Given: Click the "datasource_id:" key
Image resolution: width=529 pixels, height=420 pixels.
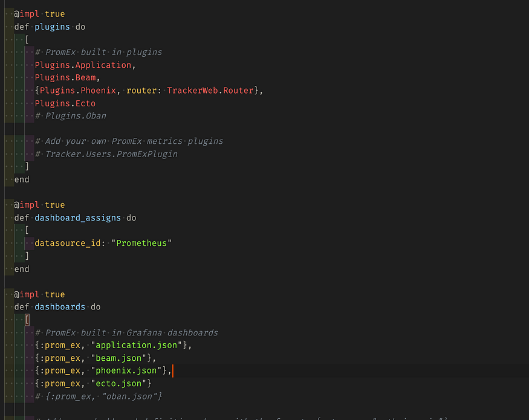Looking at the screenshot, I should 70,243.
